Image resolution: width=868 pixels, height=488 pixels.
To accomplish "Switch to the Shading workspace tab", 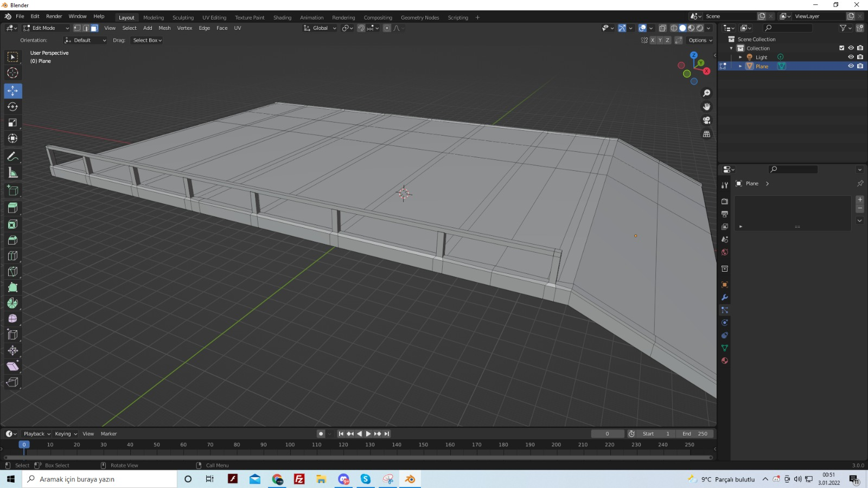I will [x=282, y=17].
